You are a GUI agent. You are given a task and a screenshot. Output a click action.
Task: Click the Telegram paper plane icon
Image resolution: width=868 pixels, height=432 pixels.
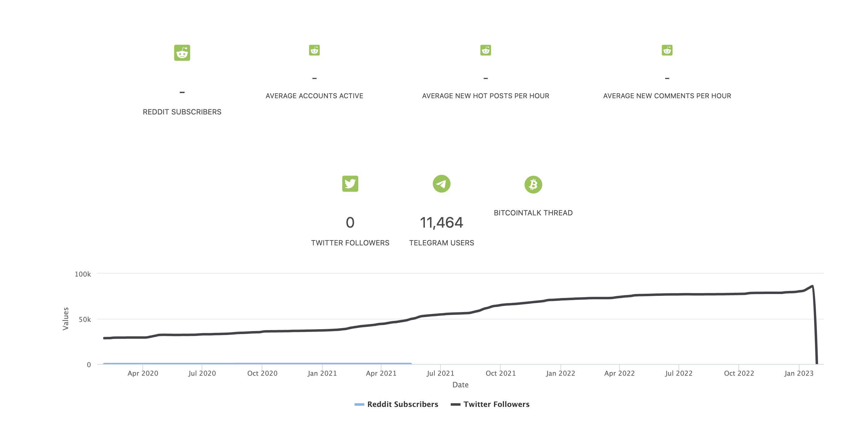click(x=441, y=184)
